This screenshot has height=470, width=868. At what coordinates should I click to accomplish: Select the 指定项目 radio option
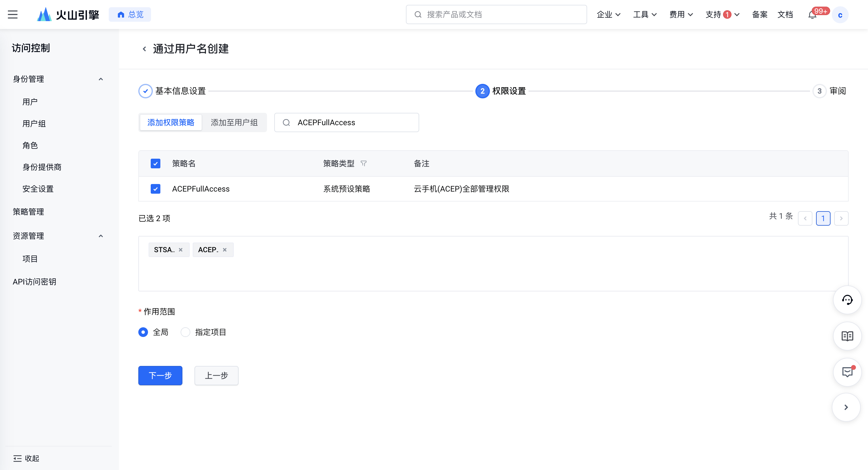(185, 332)
